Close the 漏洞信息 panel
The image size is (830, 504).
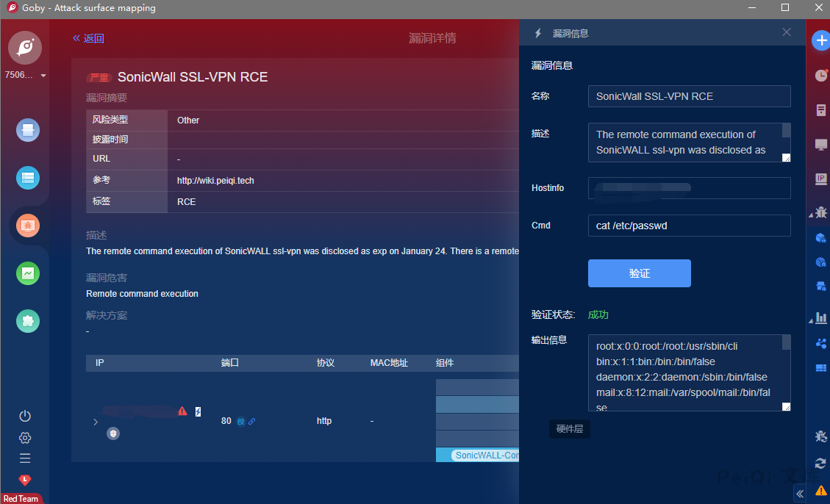787,32
